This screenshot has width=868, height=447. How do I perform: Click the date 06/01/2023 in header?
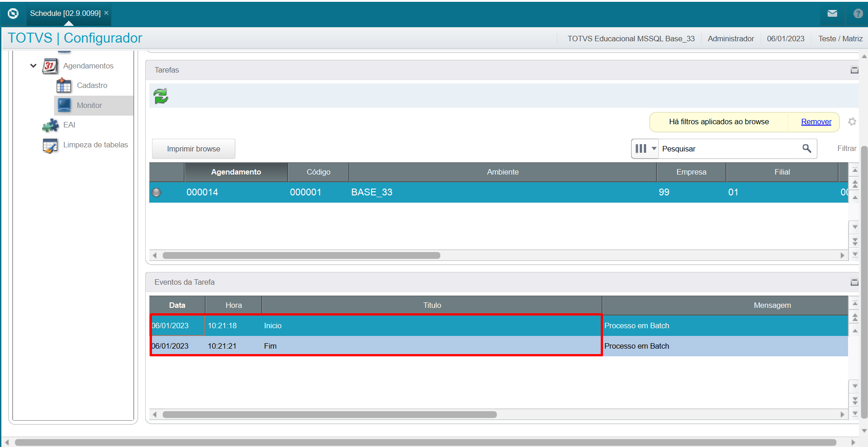tap(785, 39)
